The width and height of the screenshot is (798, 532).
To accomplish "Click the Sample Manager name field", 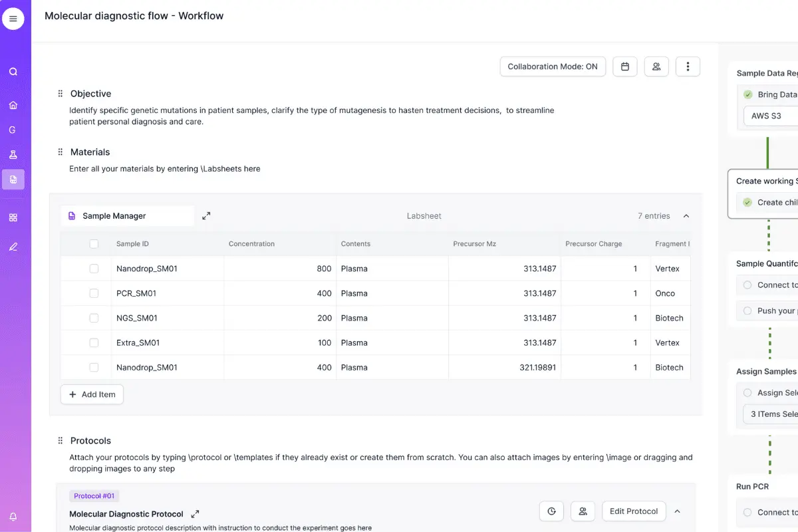I will point(128,216).
